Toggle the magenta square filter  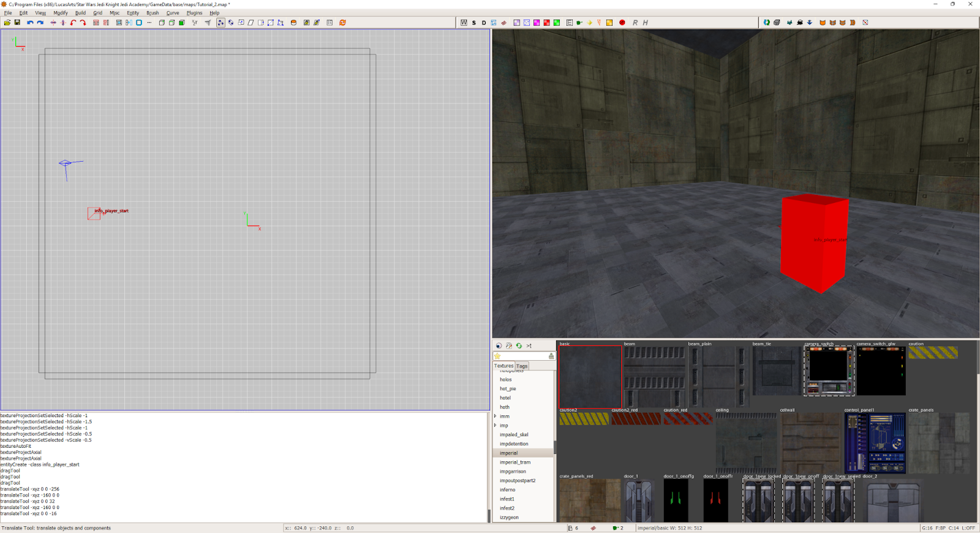pos(537,23)
